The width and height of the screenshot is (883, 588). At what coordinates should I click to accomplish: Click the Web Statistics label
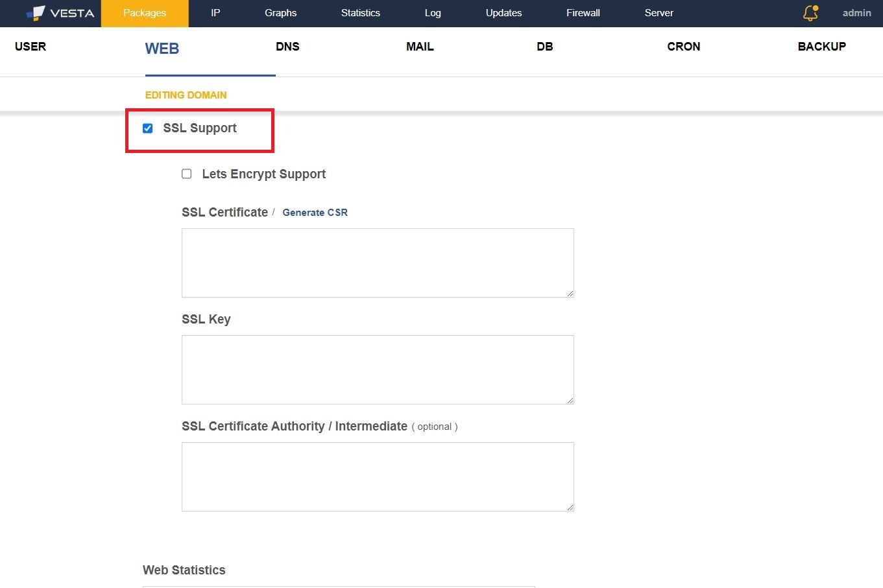coord(184,570)
